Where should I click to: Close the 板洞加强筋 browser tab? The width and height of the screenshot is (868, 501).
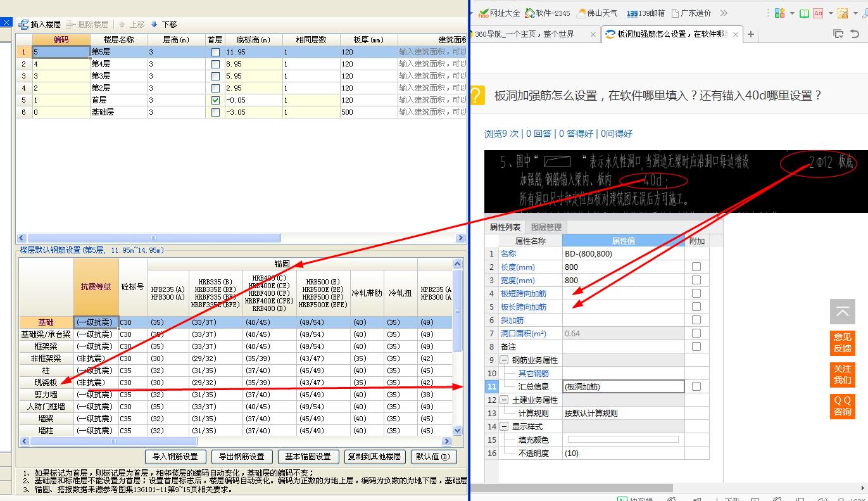point(736,35)
